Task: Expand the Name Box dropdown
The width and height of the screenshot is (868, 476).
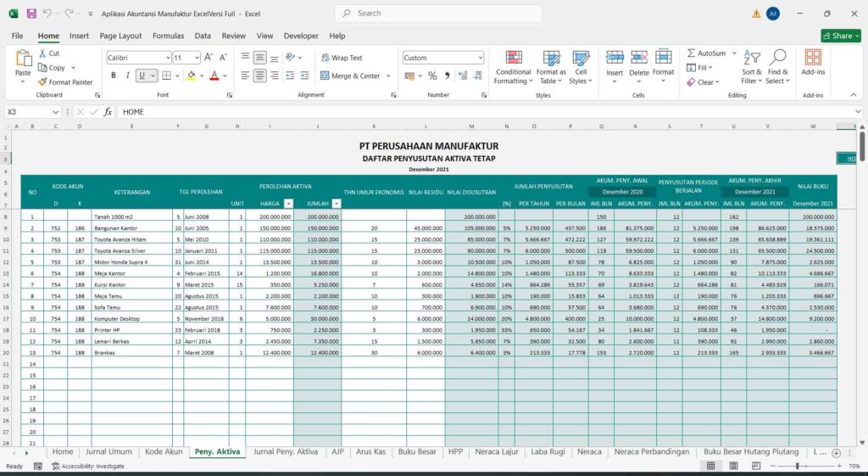Action: click(55, 112)
